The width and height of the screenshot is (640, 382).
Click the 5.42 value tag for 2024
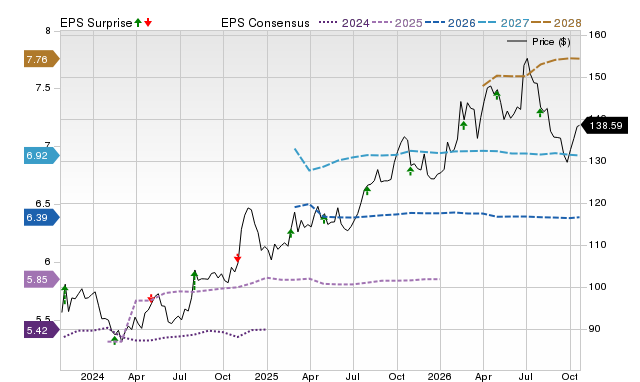click(x=42, y=330)
